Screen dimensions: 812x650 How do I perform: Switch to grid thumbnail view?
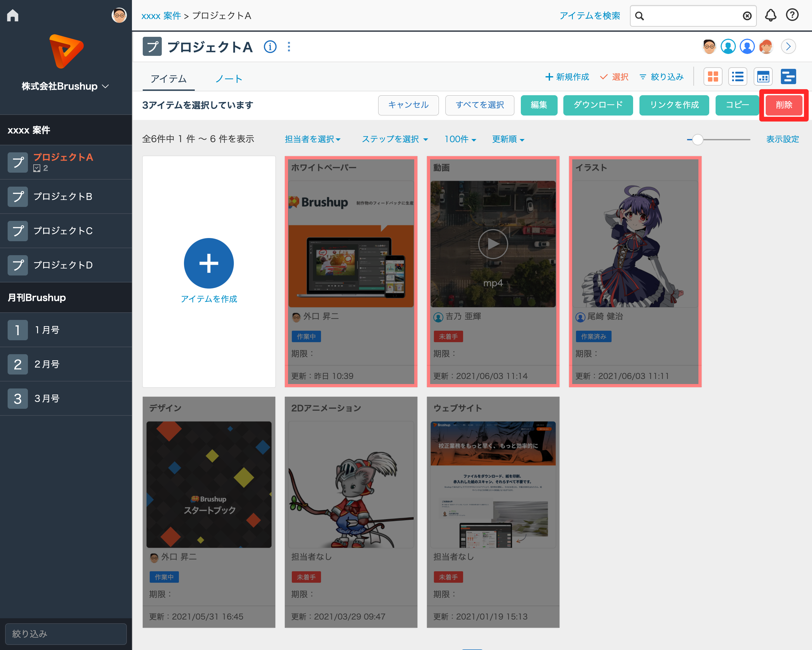point(713,77)
